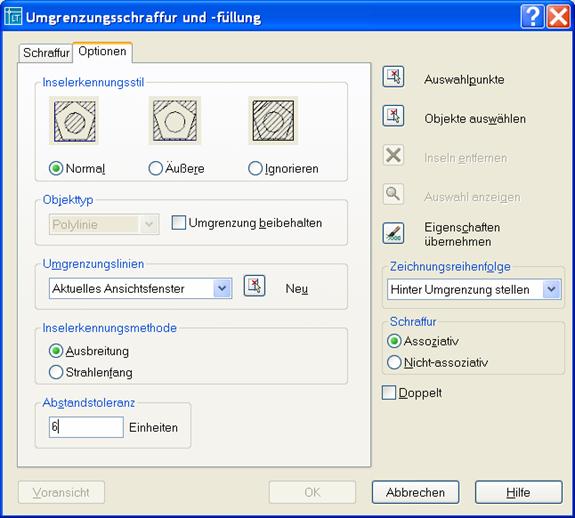Select the Äußere island style preview image
The height and width of the screenshot is (518, 575).
pos(175,121)
